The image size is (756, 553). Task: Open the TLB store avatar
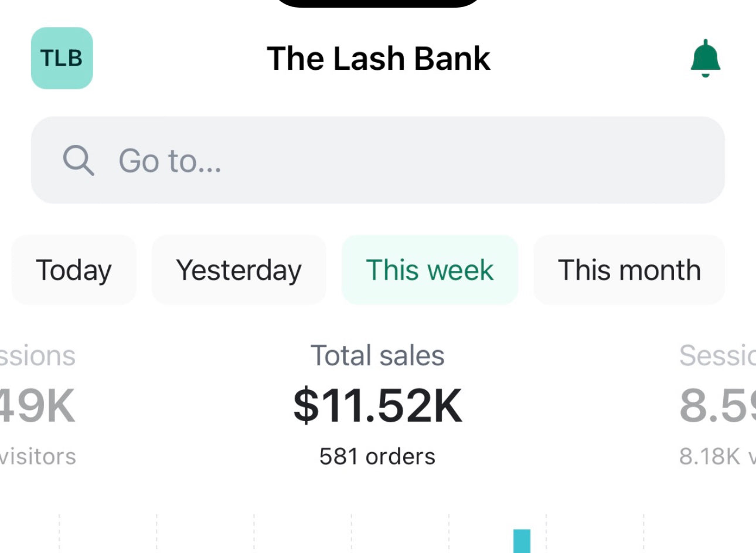[x=62, y=58]
